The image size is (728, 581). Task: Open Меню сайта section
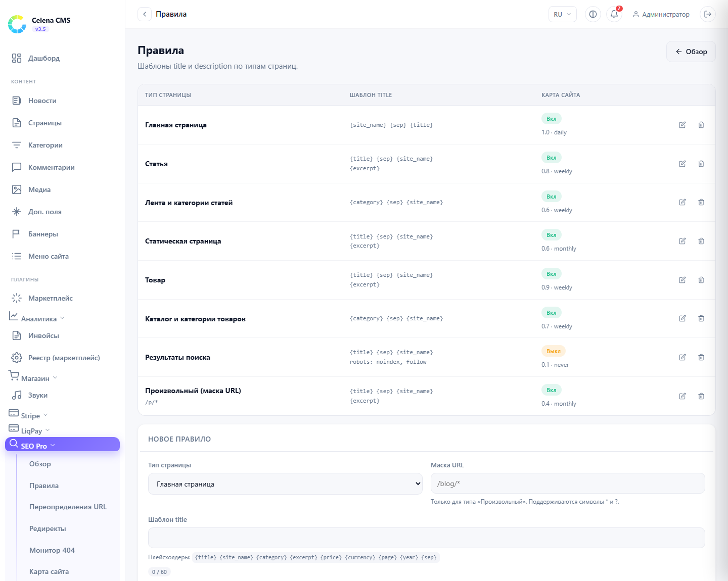coord(63,256)
